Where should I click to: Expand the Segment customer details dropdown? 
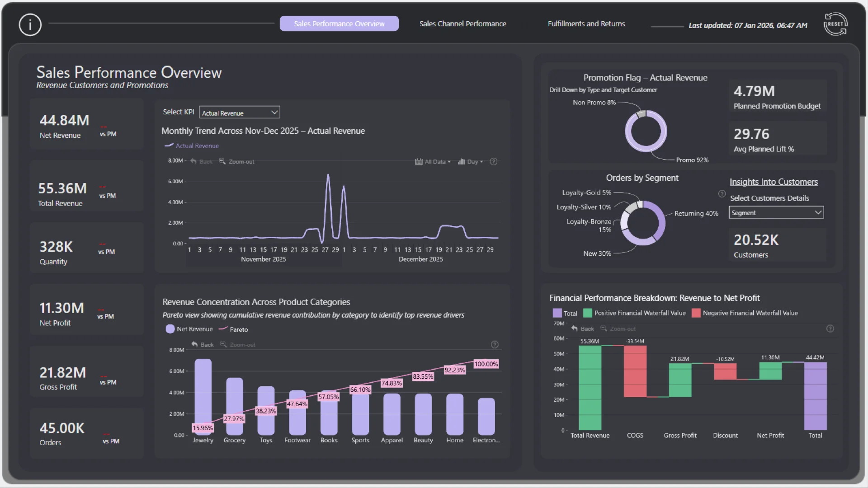coord(776,212)
